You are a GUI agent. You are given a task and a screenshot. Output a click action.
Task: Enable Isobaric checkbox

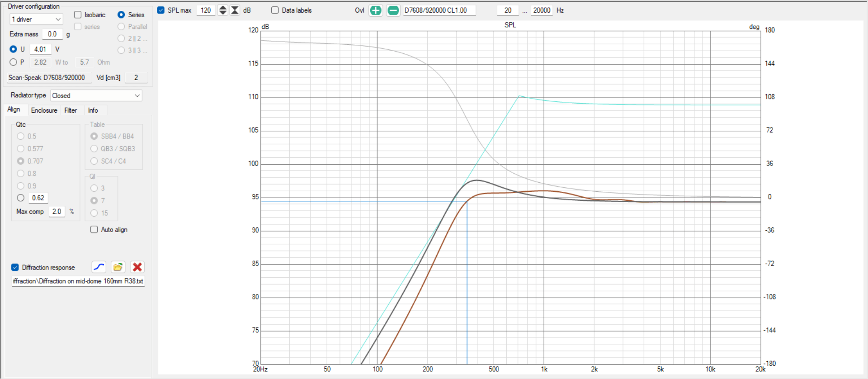tap(78, 15)
